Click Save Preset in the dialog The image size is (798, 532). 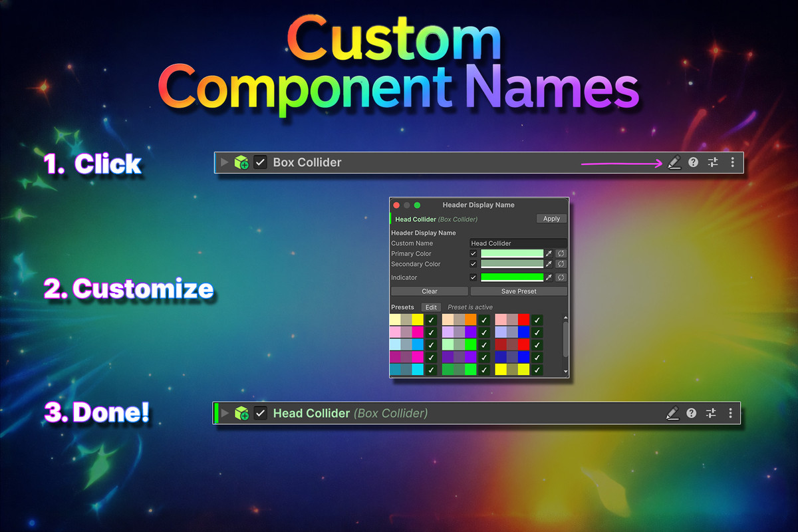pos(519,291)
